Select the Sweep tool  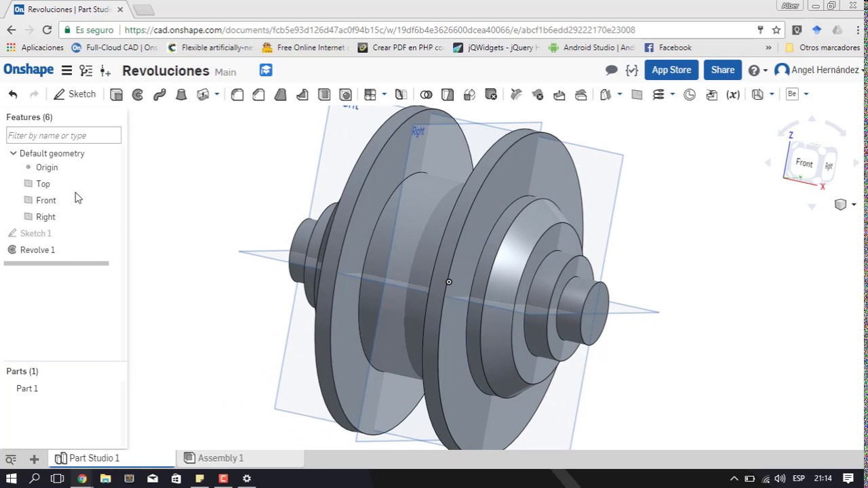tap(159, 95)
